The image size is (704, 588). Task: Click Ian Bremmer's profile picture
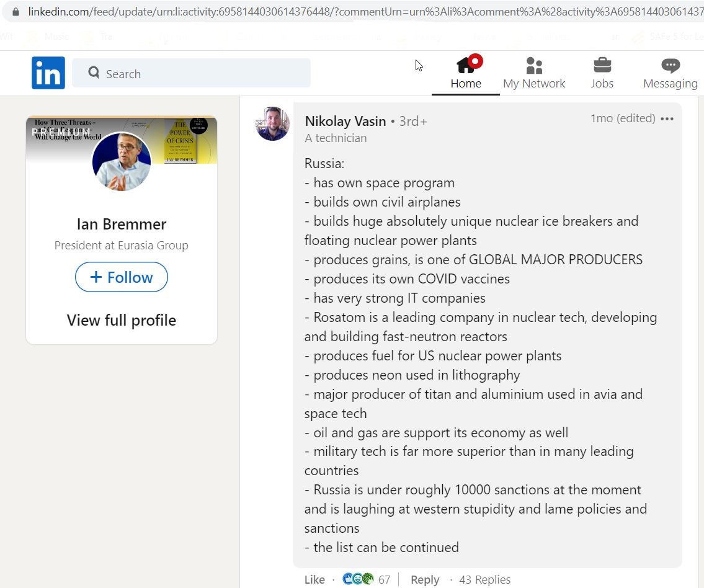point(122,162)
